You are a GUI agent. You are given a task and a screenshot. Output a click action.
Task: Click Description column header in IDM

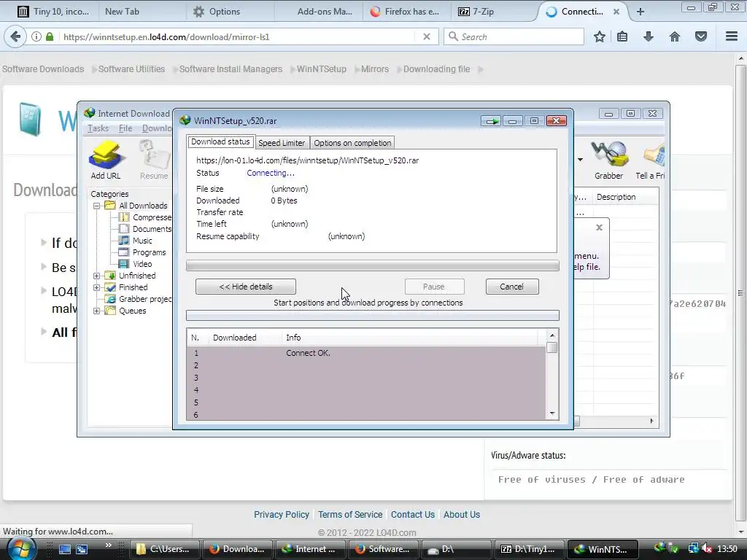pyautogui.click(x=625, y=197)
